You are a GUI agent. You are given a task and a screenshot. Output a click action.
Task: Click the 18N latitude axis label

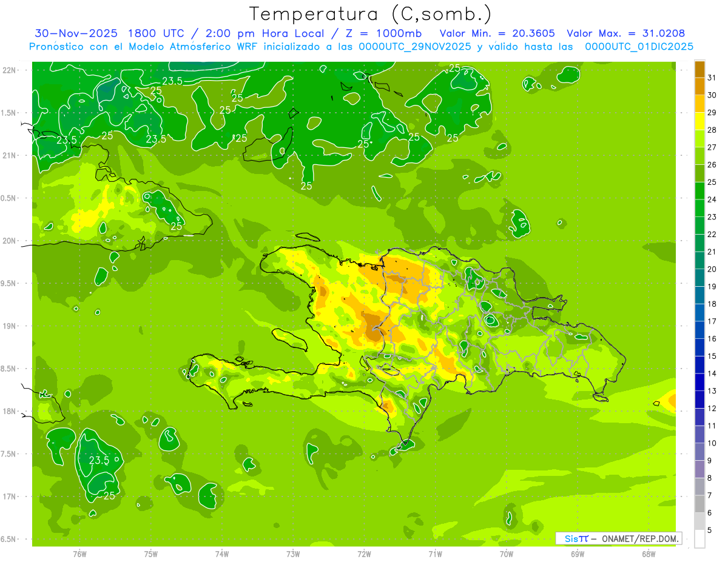tap(10, 411)
